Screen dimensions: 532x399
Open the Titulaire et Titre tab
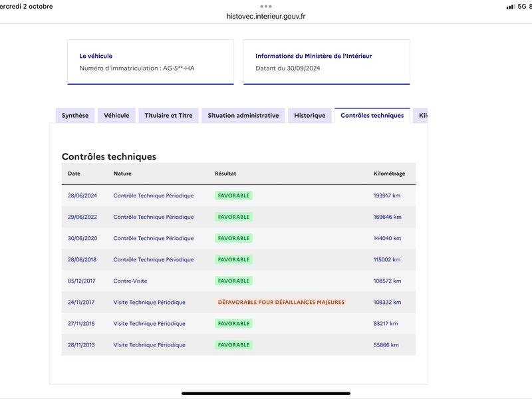click(x=168, y=115)
